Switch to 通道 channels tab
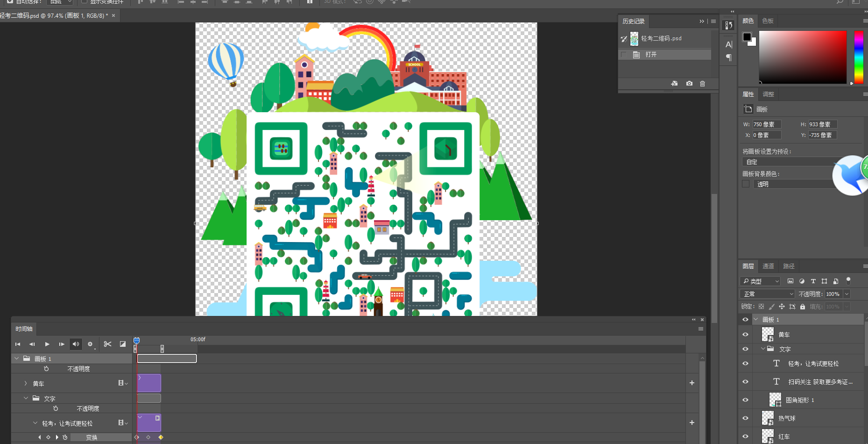The height and width of the screenshot is (444, 868). tap(768, 266)
